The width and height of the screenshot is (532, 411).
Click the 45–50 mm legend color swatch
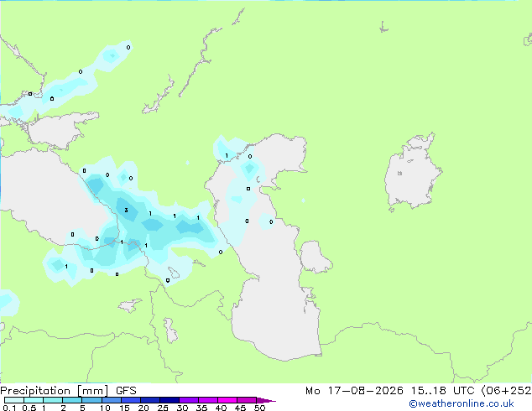pyautogui.click(x=247, y=400)
